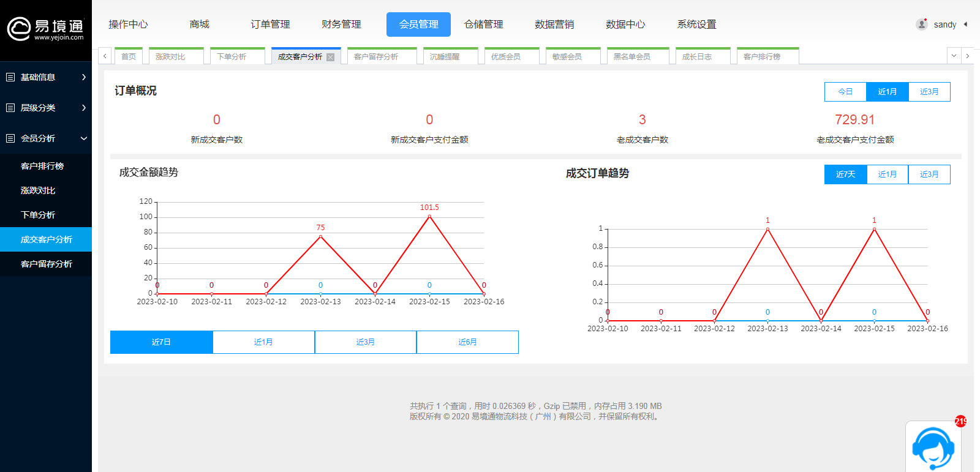Image resolution: width=980 pixels, height=472 pixels.
Task: Open the customer service headset chat icon
Action: coord(933,448)
